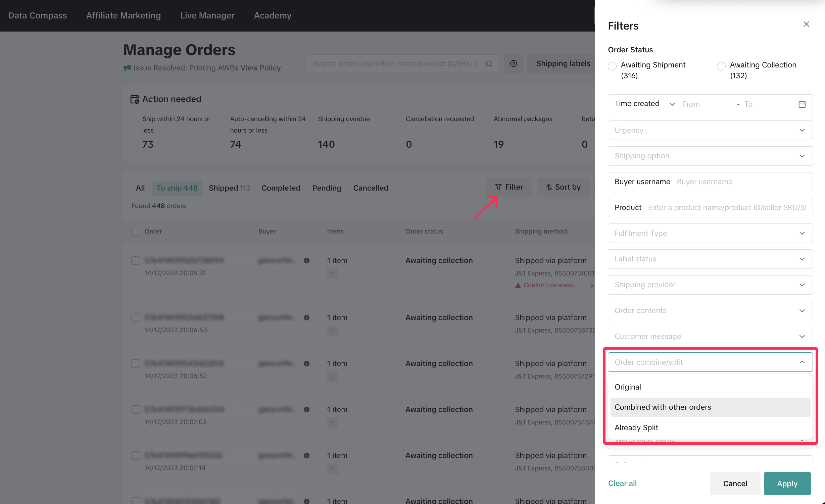Click the search magnifier icon
This screenshot has width=825, height=504.
(x=489, y=64)
